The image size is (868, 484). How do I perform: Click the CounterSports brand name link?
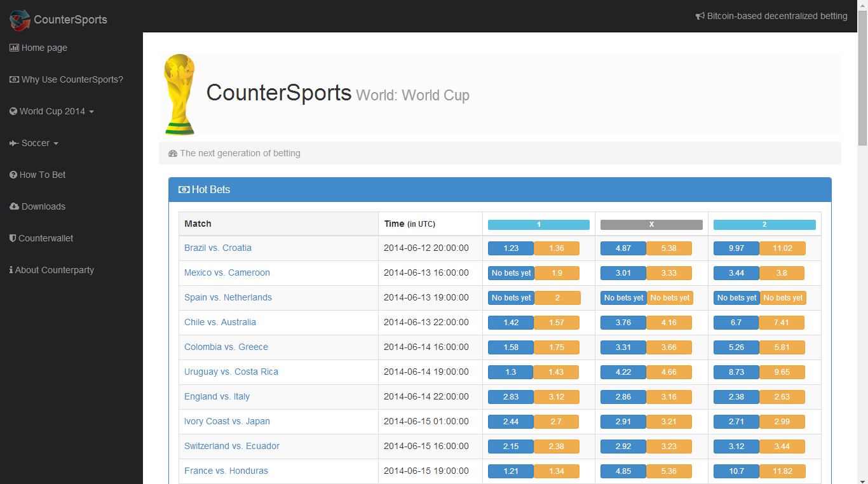tap(71, 20)
